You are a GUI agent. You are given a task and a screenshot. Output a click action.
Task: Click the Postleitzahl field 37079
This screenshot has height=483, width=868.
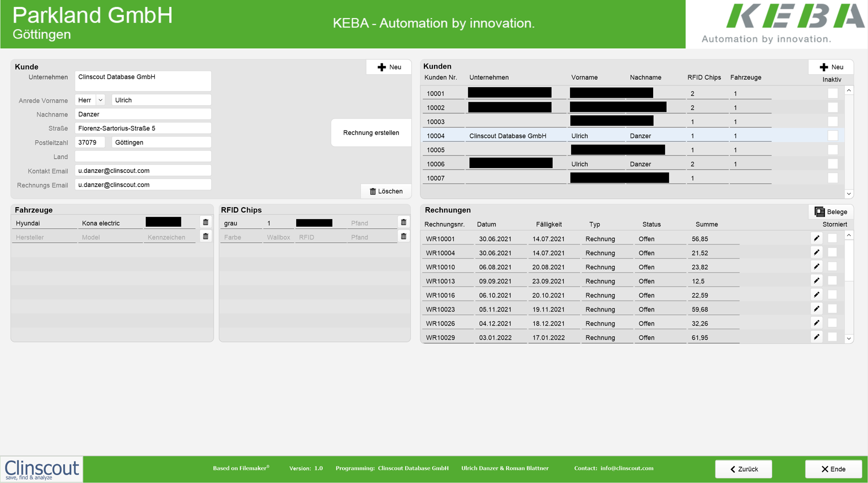(x=90, y=142)
